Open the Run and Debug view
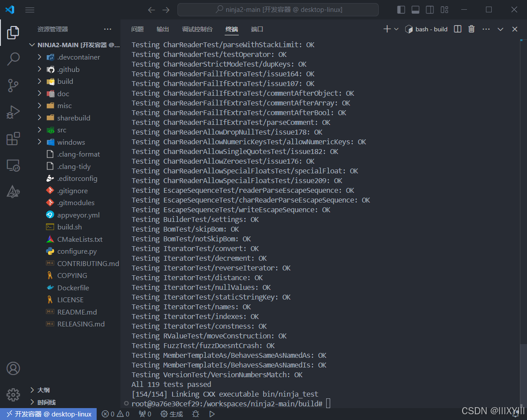 tap(13, 112)
